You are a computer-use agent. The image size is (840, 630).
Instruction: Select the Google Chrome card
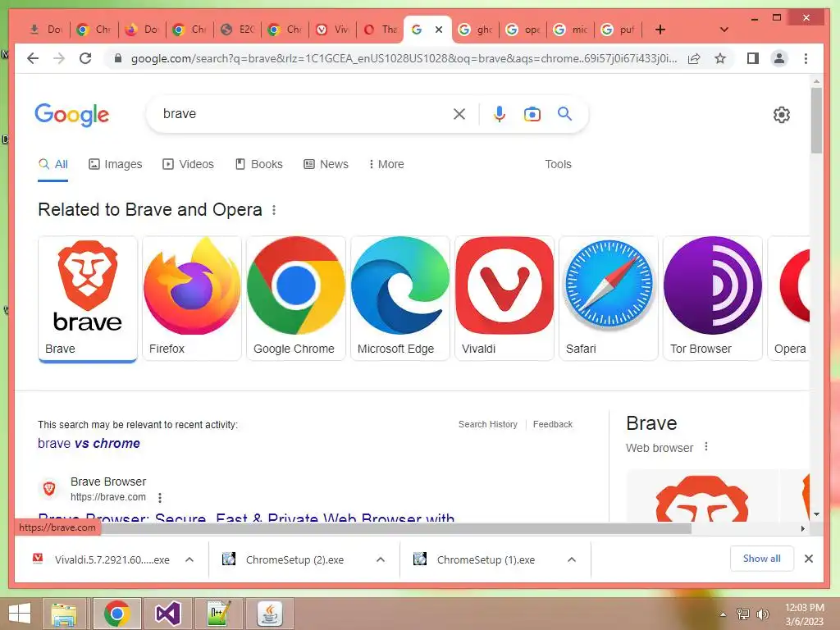pos(295,299)
